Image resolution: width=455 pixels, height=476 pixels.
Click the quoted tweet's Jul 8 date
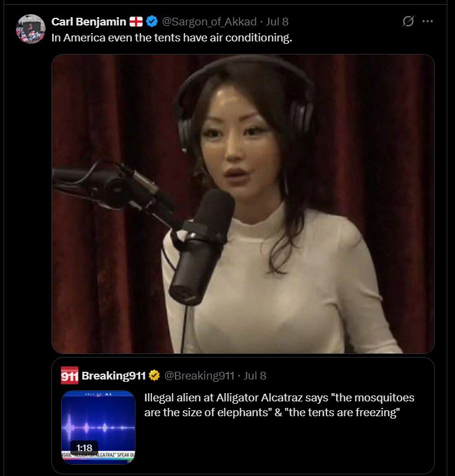coord(255,375)
